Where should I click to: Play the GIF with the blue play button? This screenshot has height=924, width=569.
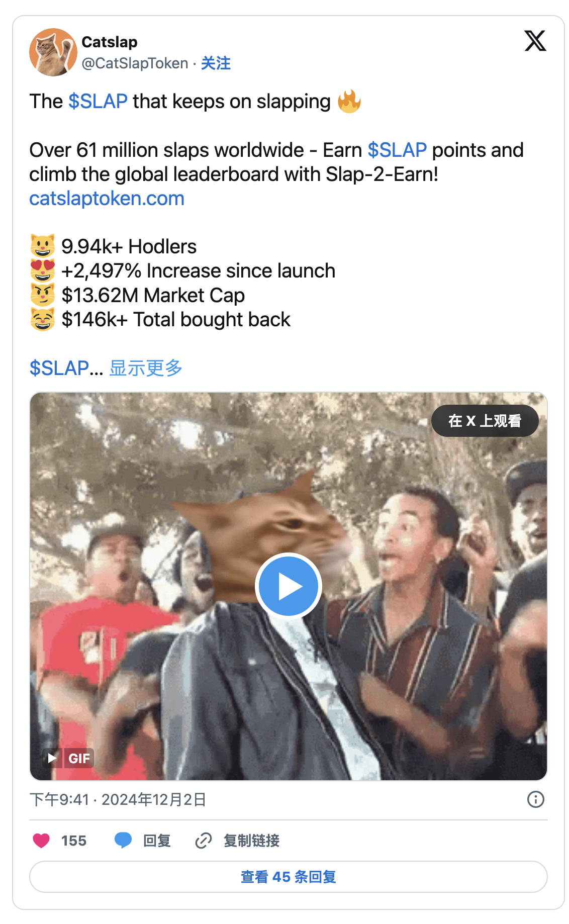(289, 586)
